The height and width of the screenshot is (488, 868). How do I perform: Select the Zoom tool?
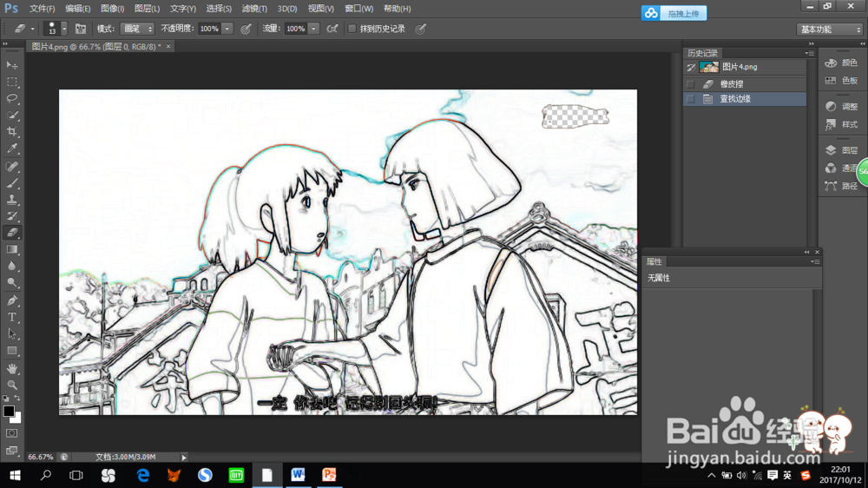11,385
